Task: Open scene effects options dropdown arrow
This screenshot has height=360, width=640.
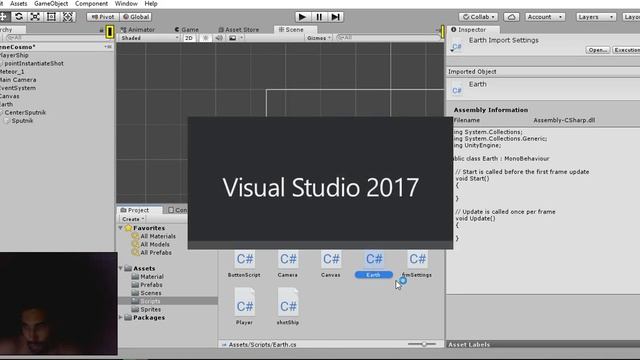Action: [x=242, y=38]
